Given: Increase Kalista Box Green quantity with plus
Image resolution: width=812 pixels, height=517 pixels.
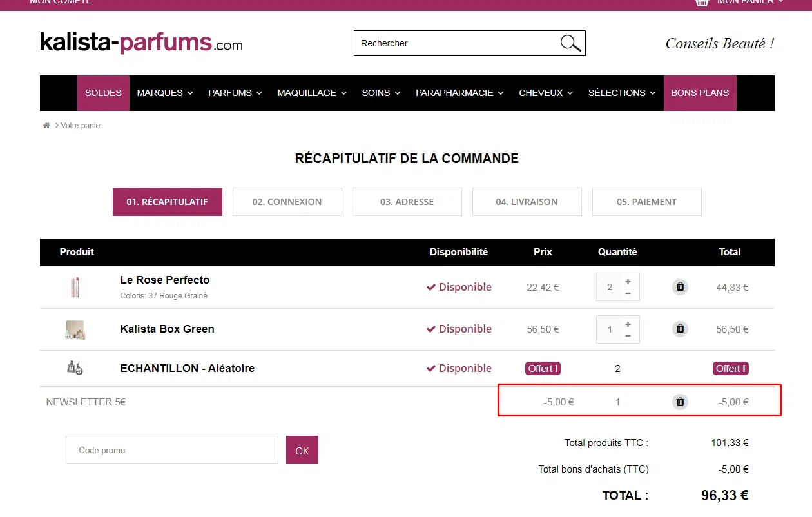Looking at the screenshot, I should click(x=628, y=324).
